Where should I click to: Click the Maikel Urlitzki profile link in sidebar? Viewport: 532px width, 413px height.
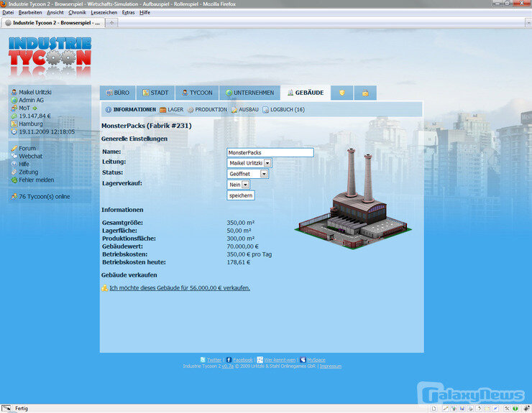[x=35, y=92]
